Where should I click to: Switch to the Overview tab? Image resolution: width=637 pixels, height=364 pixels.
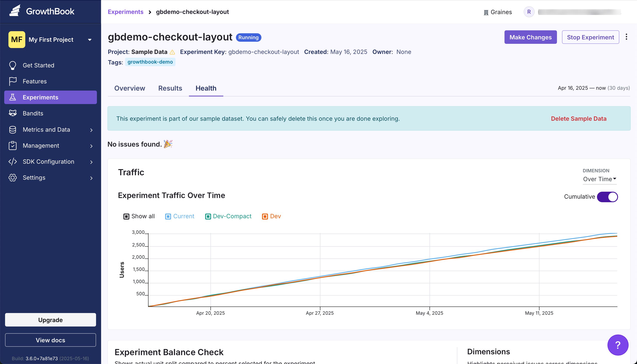[130, 88]
